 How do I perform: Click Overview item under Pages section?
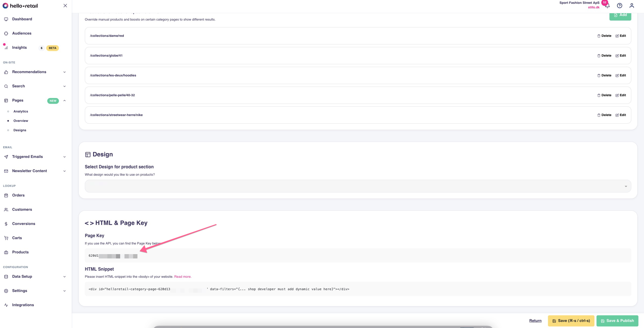point(21,121)
